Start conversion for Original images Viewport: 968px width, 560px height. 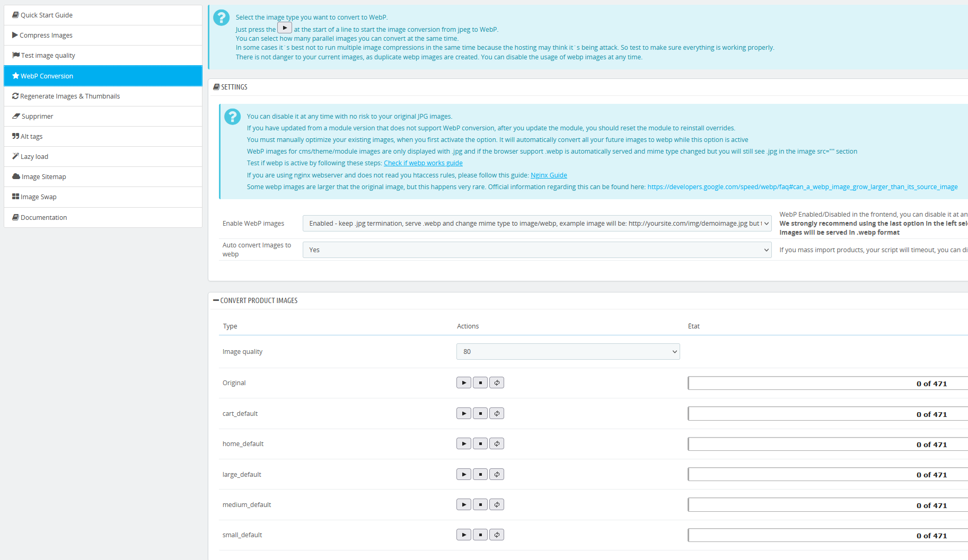tap(464, 383)
